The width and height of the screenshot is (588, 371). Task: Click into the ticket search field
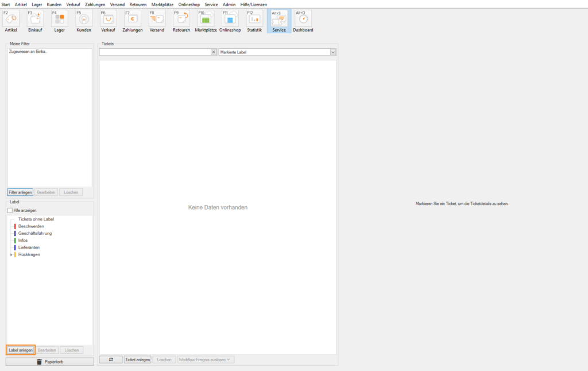pyautogui.click(x=154, y=52)
